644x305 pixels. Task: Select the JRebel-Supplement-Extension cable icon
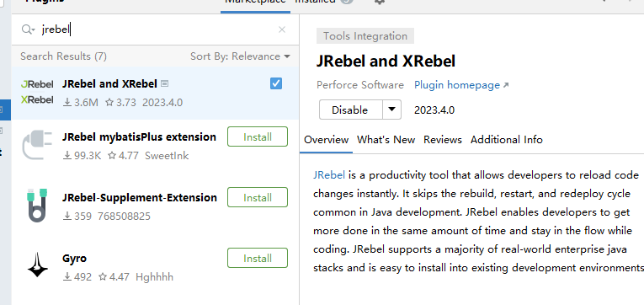click(x=37, y=205)
